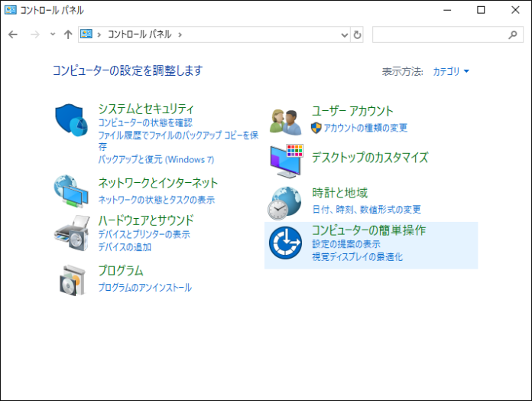Select コントロール パネル breadcrumb in address bar
The image size is (532, 401).
point(140,34)
